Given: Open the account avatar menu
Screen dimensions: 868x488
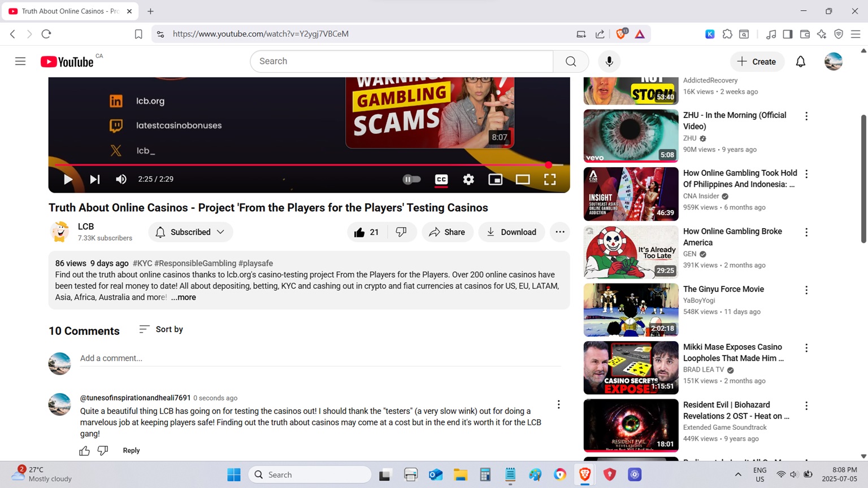Looking at the screenshot, I should (x=834, y=61).
